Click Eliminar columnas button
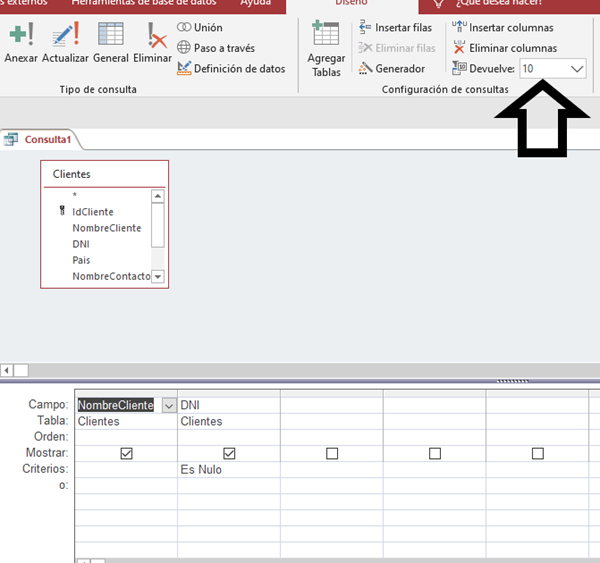Screen dimensions: 600x563 (x=505, y=48)
